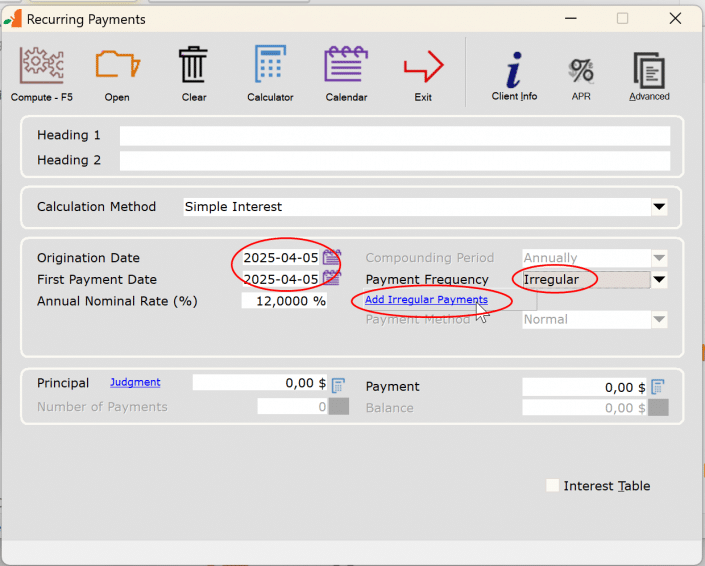Click the Add Irregular Payments link
705x566 pixels.
[426, 300]
